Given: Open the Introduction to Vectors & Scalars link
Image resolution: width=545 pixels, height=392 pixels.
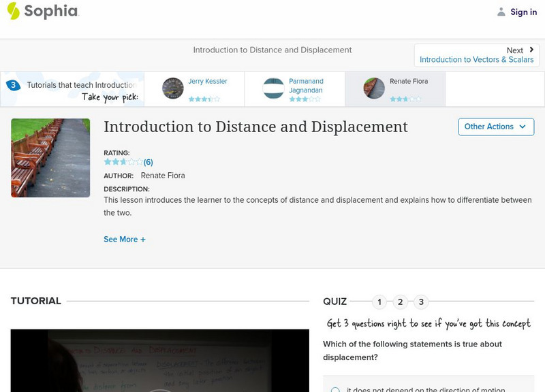Looking at the screenshot, I should (475, 59).
